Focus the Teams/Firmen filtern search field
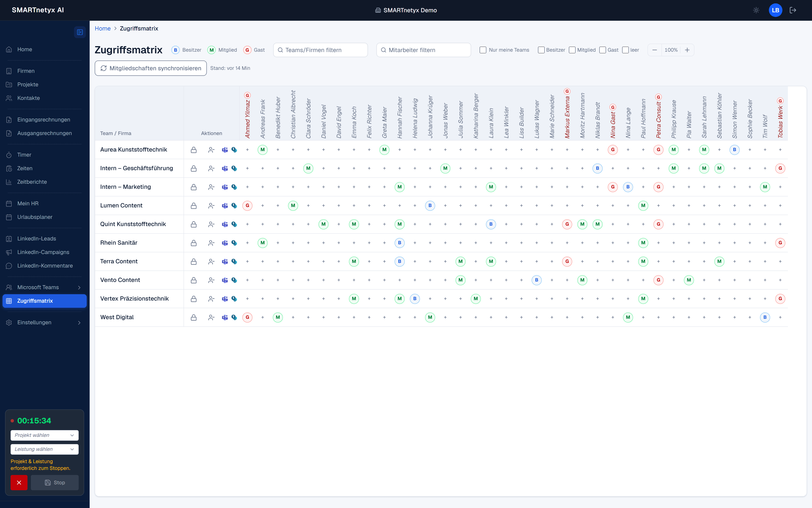This screenshot has width=812, height=508. pos(320,50)
